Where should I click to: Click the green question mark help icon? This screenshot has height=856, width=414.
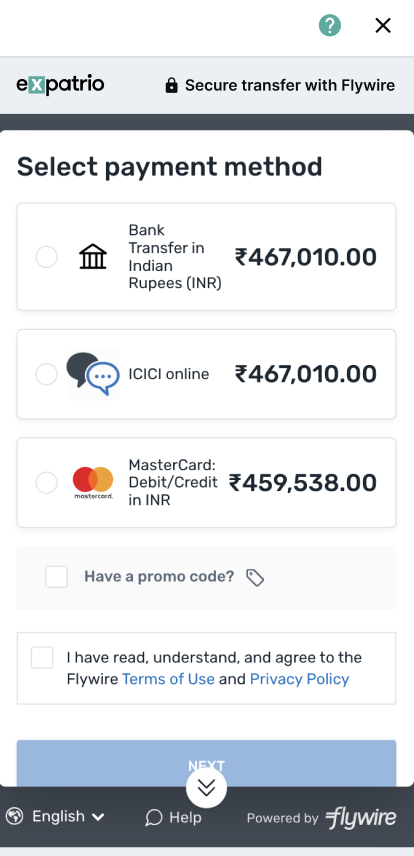(330, 25)
